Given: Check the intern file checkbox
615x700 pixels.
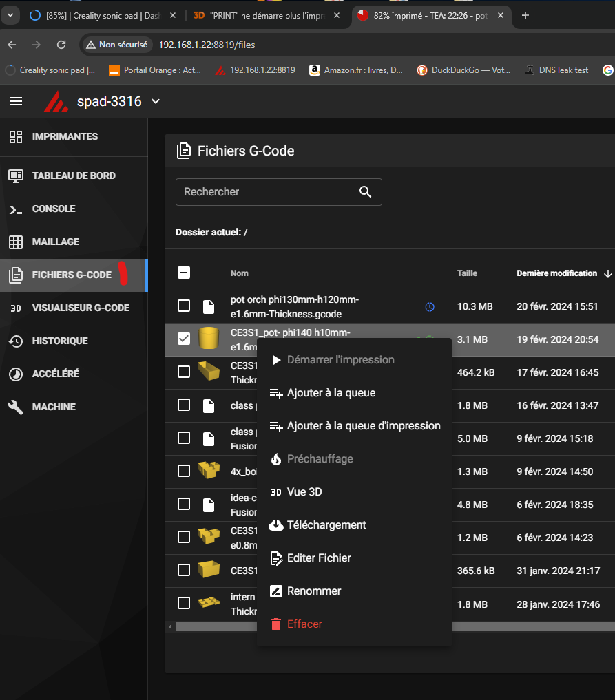Looking at the screenshot, I should [184, 603].
